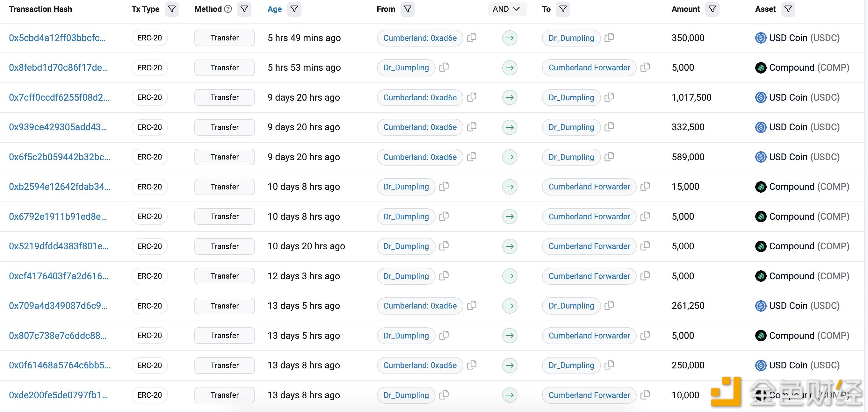Toggle Age column time format
The image size is (868, 412).
pos(275,9)
